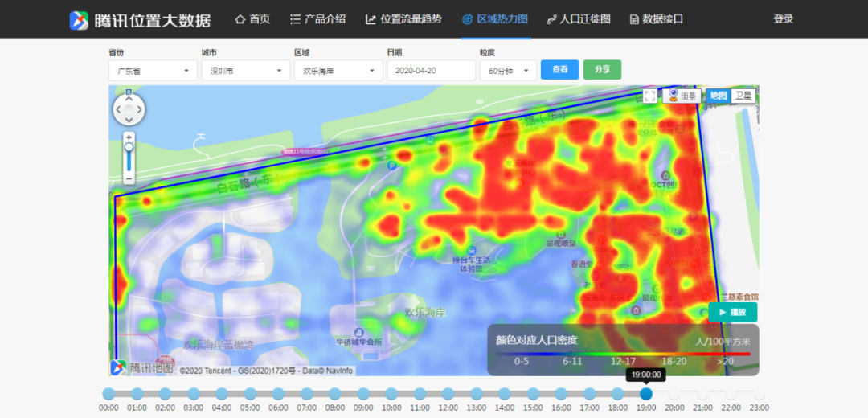868x418 pixels.
Task: Zoom out with the minus button
Action: tap(129, 178)
